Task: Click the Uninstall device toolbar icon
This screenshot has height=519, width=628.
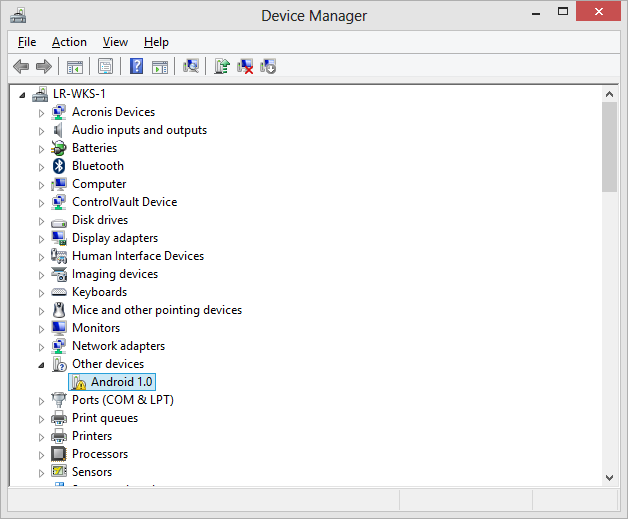Action: coord(244,66)
